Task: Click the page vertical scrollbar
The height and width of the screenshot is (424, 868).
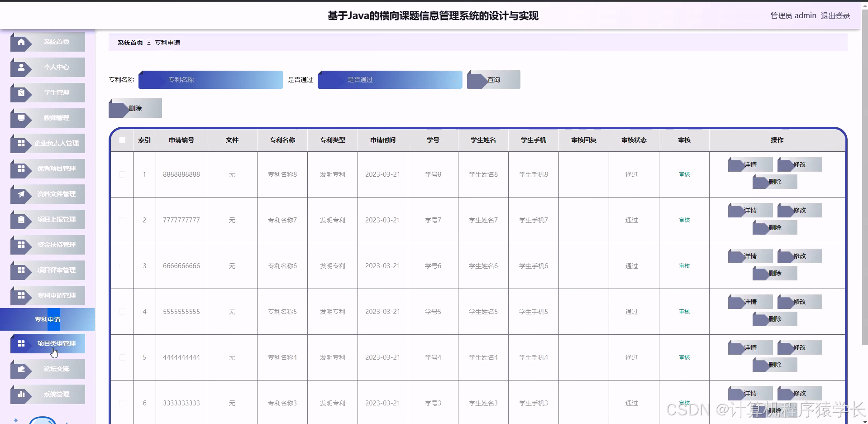Action: click(864, 178)
